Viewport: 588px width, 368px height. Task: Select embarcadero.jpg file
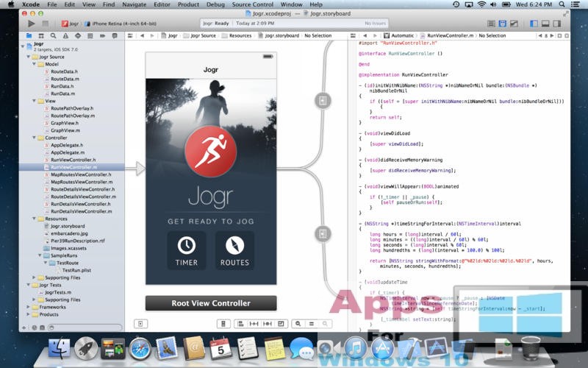[69, 233]
